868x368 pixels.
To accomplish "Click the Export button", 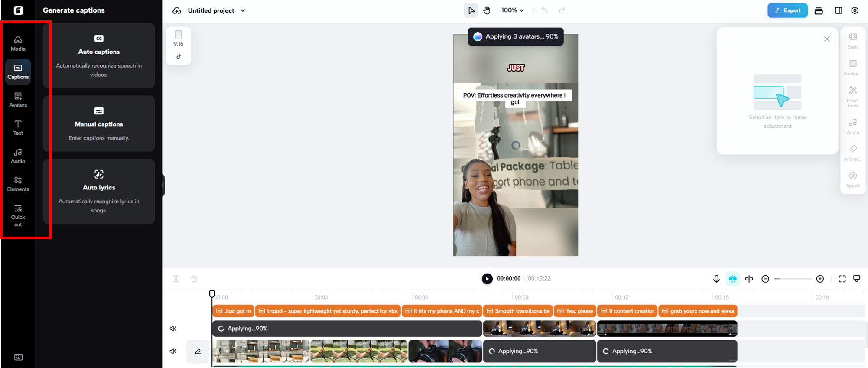I will click(787, 10).
